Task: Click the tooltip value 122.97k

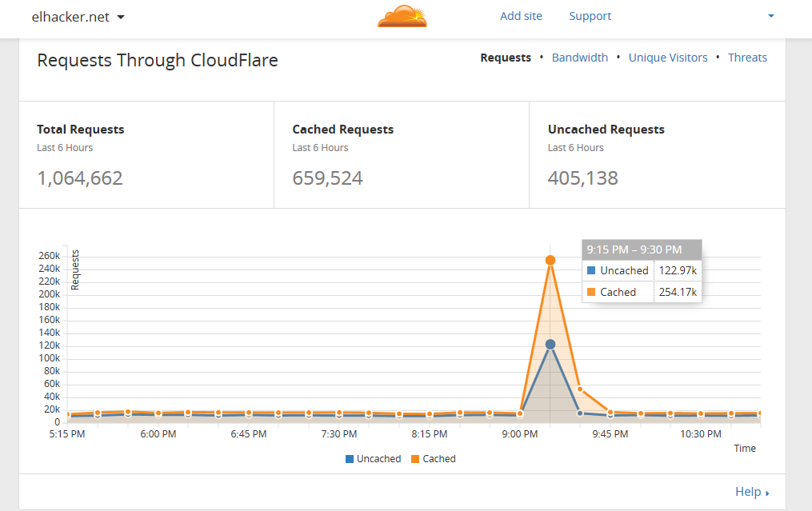Action: [x=678, y=270]
